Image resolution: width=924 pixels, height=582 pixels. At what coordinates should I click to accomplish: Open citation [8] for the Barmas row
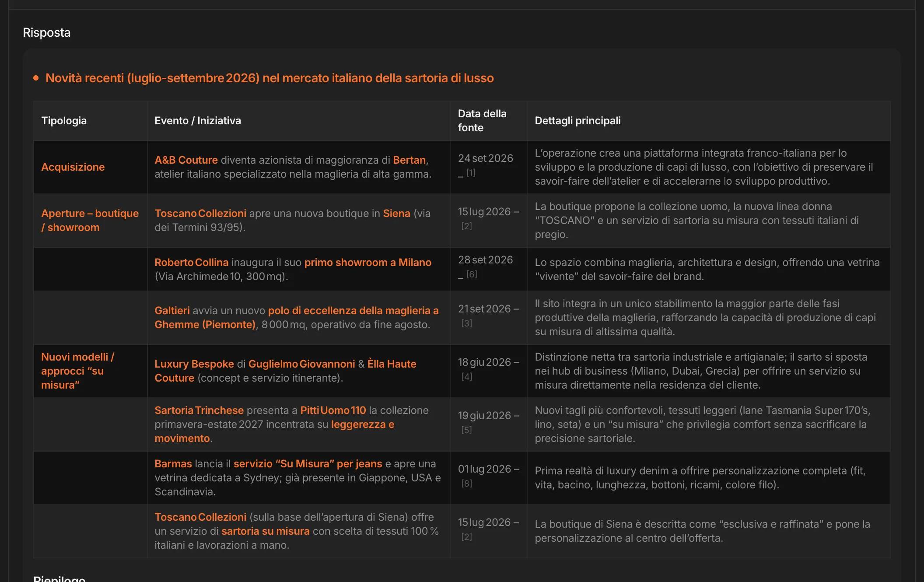point(466,484)
